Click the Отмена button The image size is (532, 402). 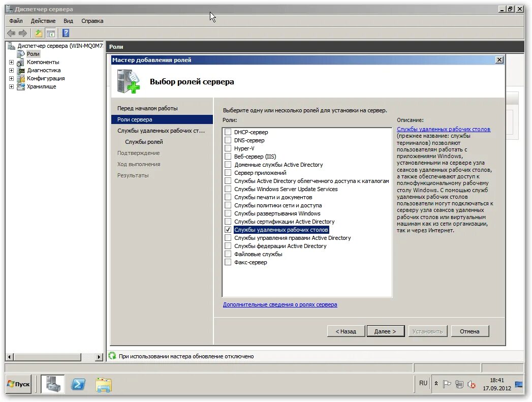pyautogui.click(x=470, y=331)
